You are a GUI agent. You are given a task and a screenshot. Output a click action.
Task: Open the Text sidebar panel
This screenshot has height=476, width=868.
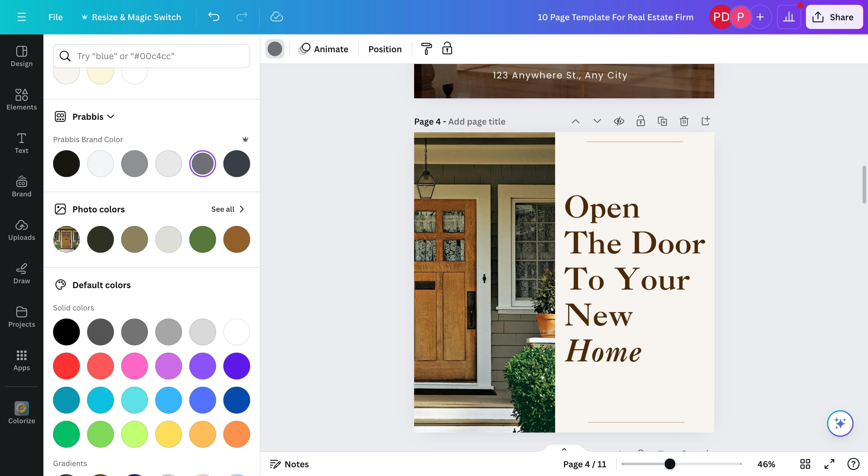pyautogui.click(x=22, y=143)
